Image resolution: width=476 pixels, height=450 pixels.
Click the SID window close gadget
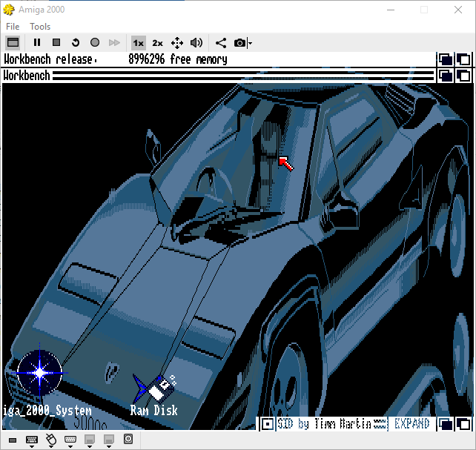tap(268, 424)
